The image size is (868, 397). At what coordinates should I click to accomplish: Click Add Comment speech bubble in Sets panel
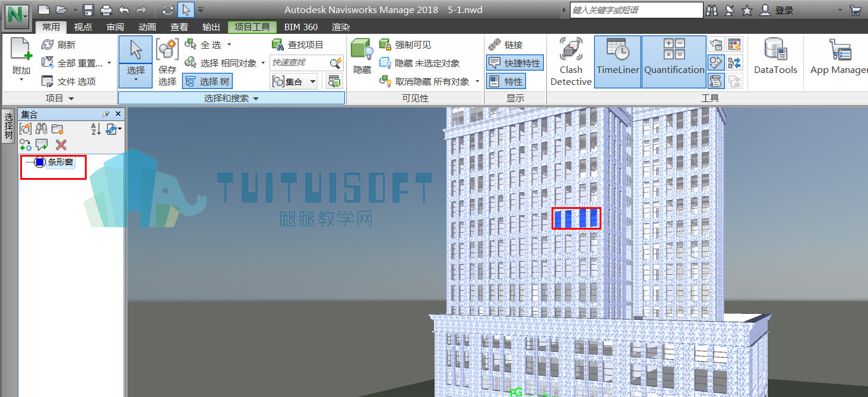42,145
